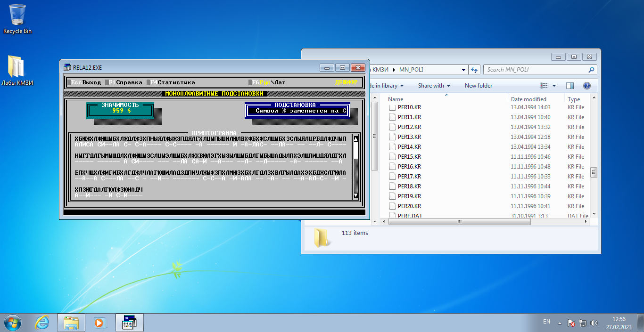Open Explorer help question mark
Image resolution: width=644 pixels, height=332 pixels.
pyautogui.click(x=587, y=86)
